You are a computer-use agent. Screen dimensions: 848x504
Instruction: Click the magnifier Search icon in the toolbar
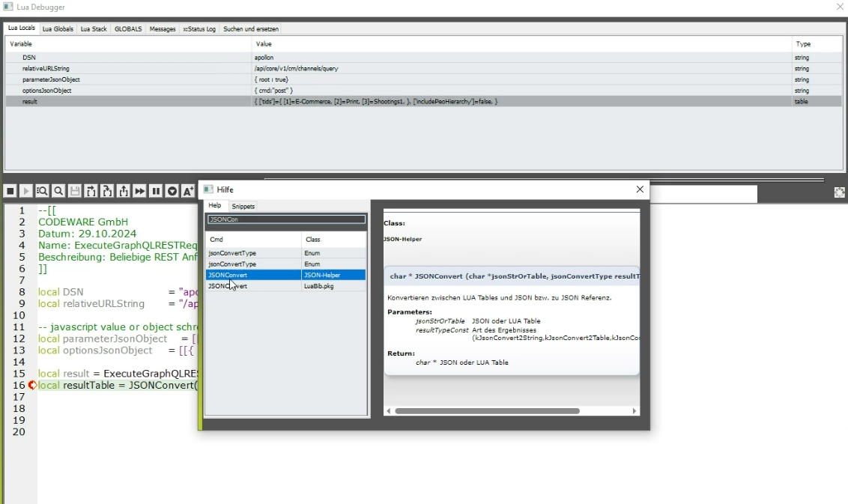[58, 192]
